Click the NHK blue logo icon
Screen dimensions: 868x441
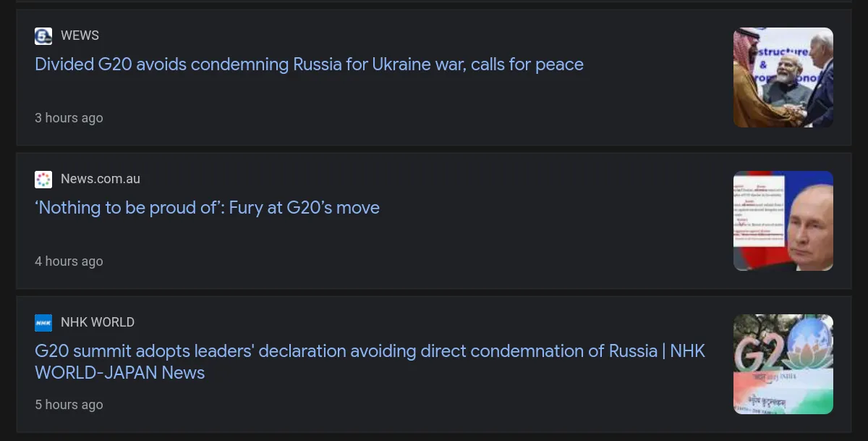pyautogui.click(x=43, y=323)
